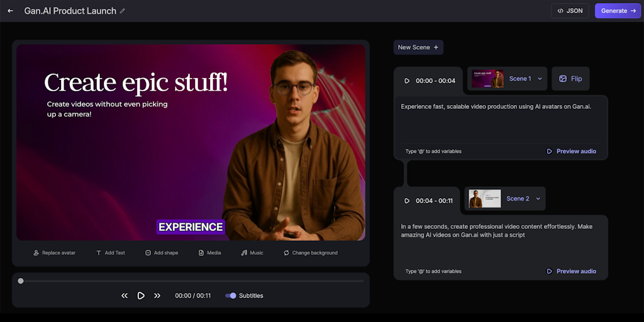Select the 'EXPERIENCE' subtitle caption

click(x=191, y=226)
